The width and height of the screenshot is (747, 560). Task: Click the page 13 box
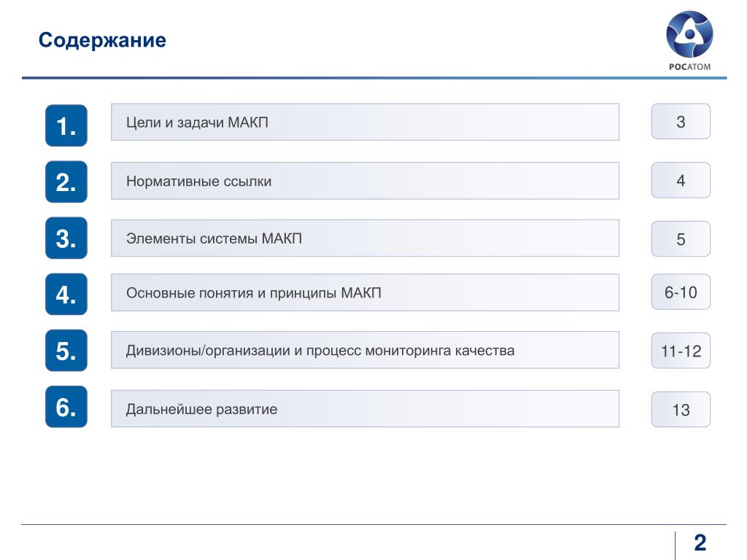(x=681, y=410)
